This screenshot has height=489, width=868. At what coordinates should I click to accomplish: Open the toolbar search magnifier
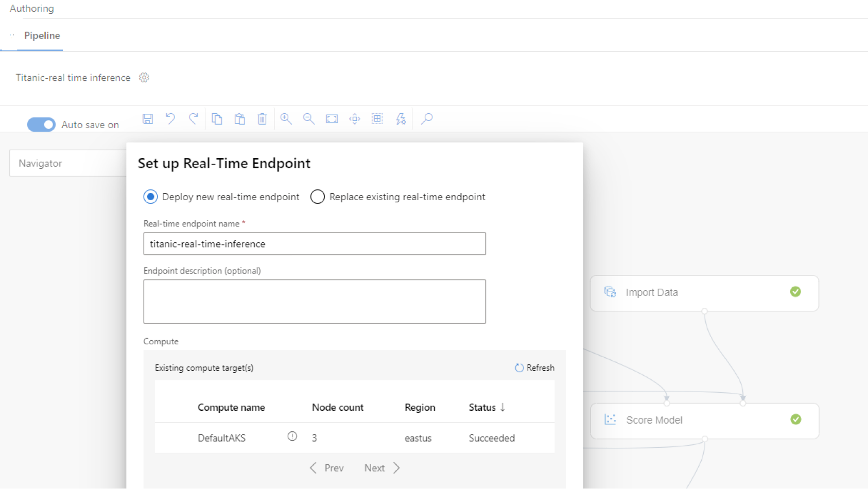(426, 119)
